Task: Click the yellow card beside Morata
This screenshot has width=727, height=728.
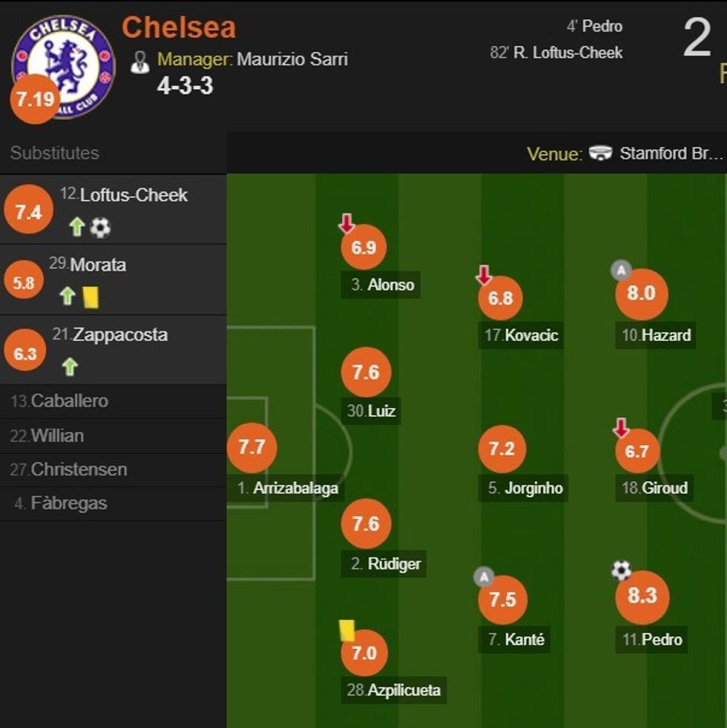Action: [91, 297]
